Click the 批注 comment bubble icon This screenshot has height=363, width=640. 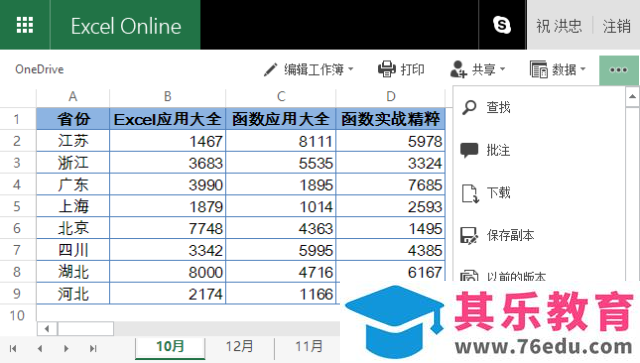pos(469,150)
